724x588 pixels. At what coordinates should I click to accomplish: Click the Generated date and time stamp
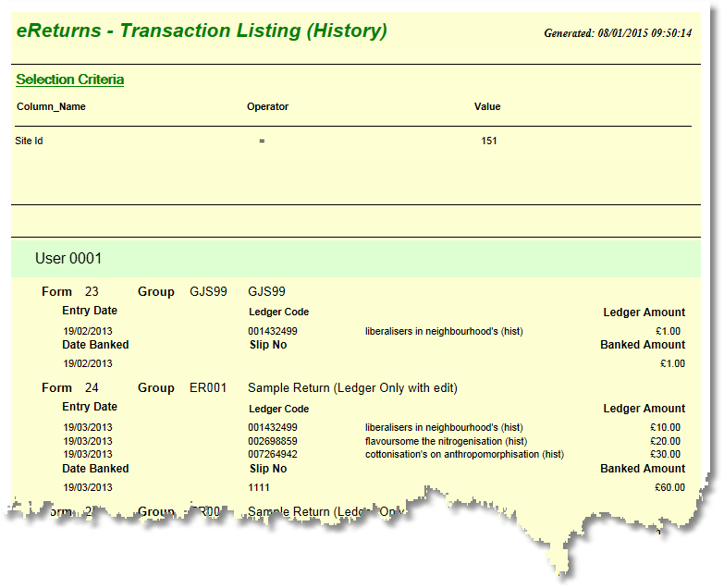click(617, 33)
